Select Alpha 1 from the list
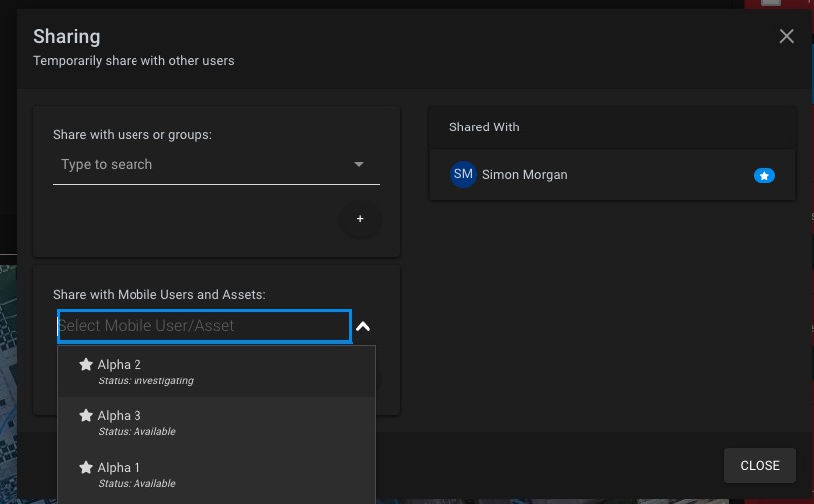The height and width of the screenshot is (504, 814). click(x=216, y=475)
